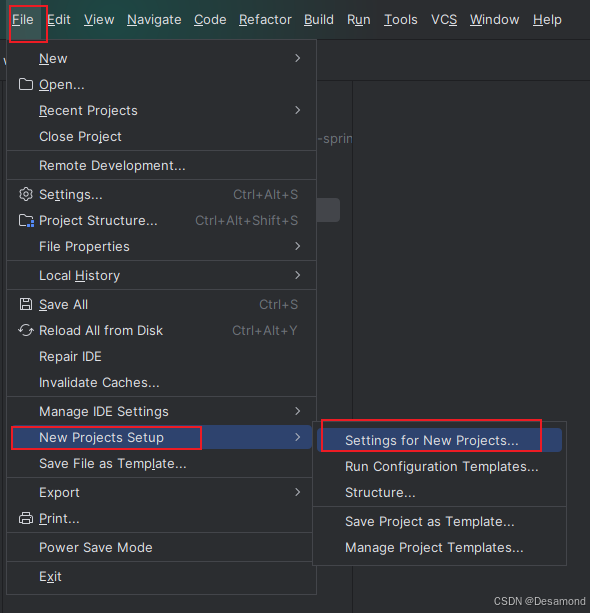590x613 pixels.
Task: Choose Run Configuration Templates
Action: point(439,466)
